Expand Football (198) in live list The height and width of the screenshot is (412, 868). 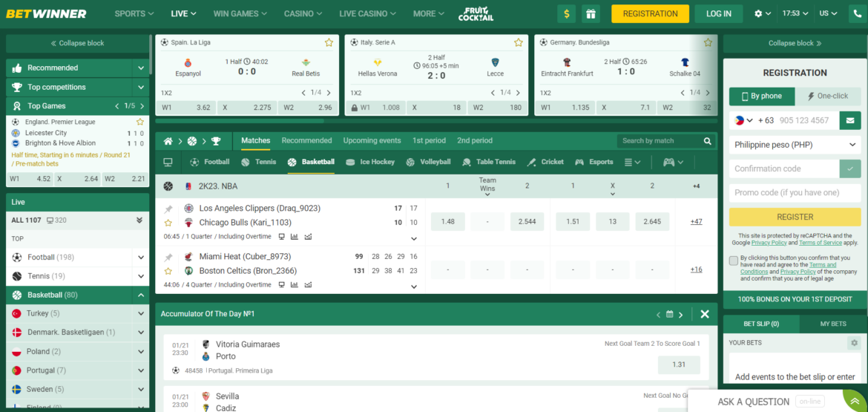(141, 258)
